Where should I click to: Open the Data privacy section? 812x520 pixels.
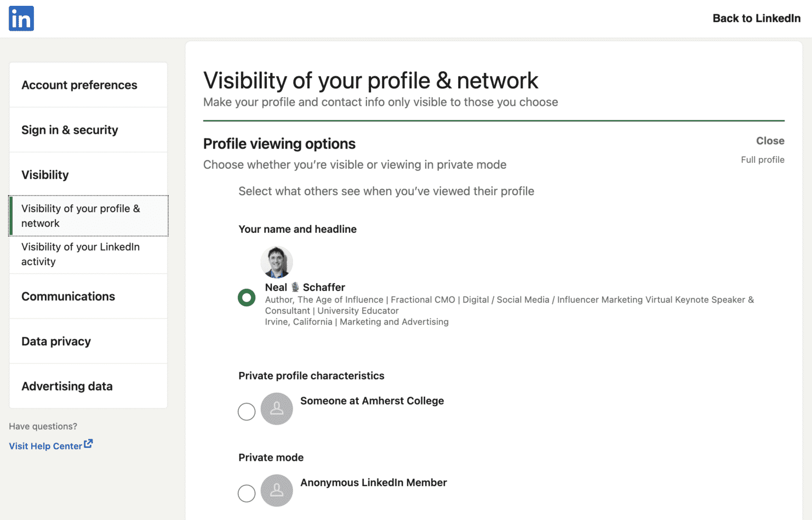56,341
